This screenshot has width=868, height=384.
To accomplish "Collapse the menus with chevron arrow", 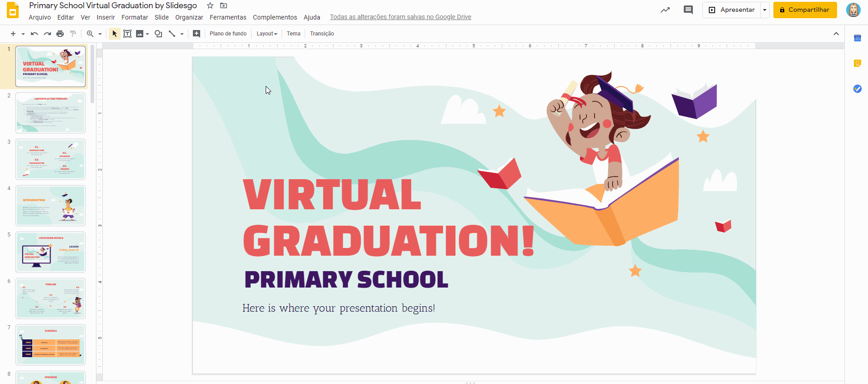I will point(836,34).
